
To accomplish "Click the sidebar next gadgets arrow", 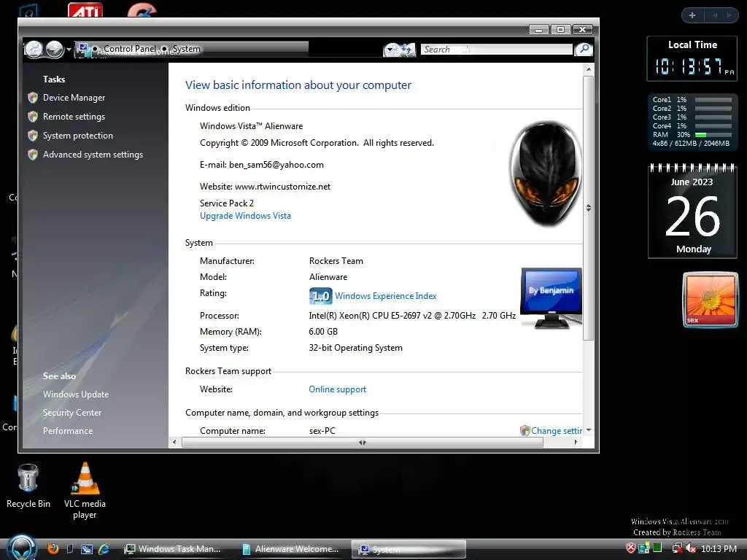I will (x=729, y=15).
